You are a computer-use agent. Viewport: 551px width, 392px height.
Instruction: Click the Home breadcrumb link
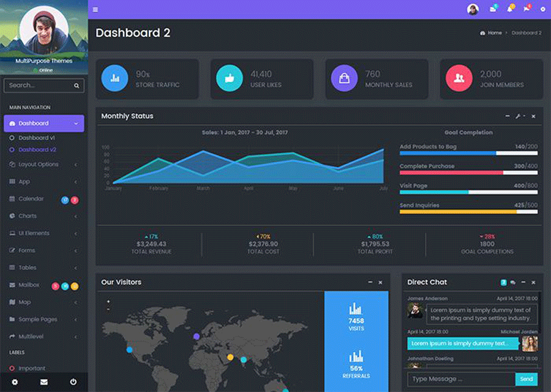click(x=494, y=33)
